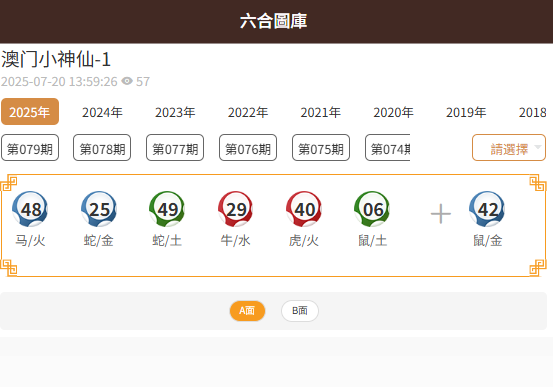The image size is (553, 387).
Task: Click the label 鼠/金
Action: click(x=487, y=241)
